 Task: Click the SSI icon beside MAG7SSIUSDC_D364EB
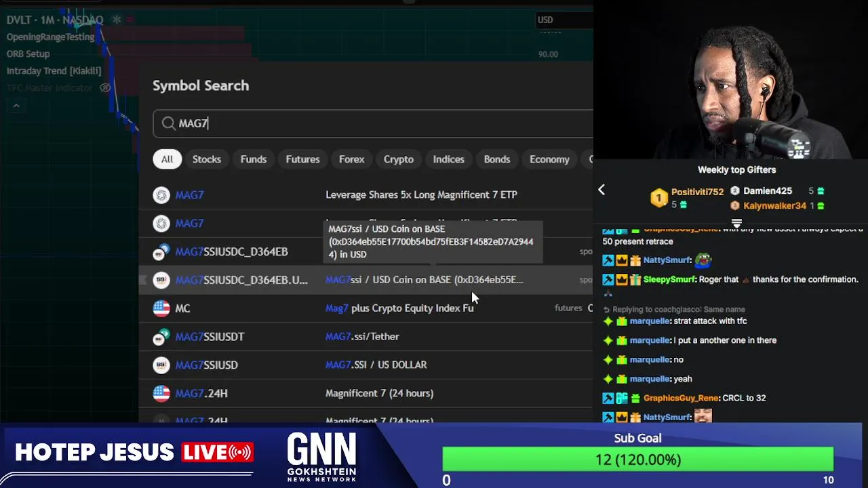161,252
